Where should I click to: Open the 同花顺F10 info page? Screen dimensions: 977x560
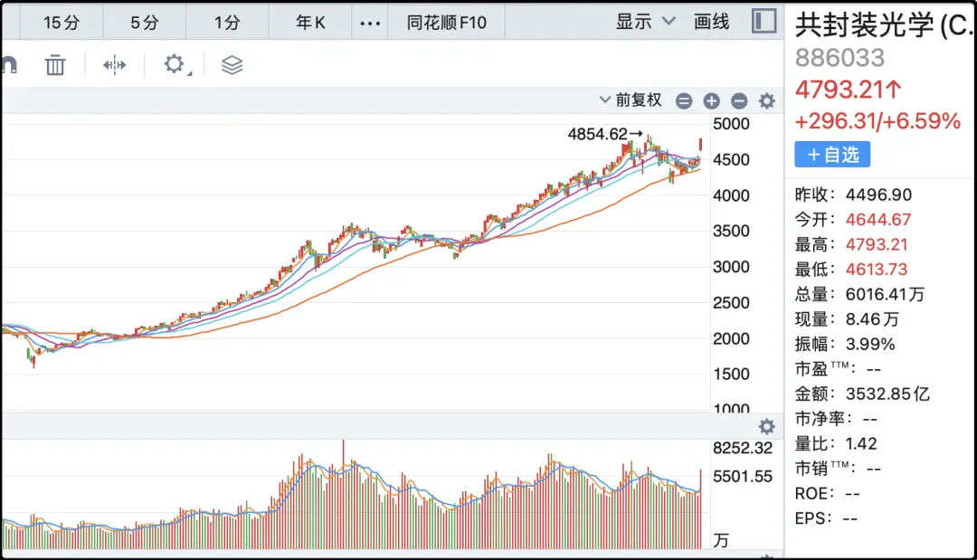point(447,23)
